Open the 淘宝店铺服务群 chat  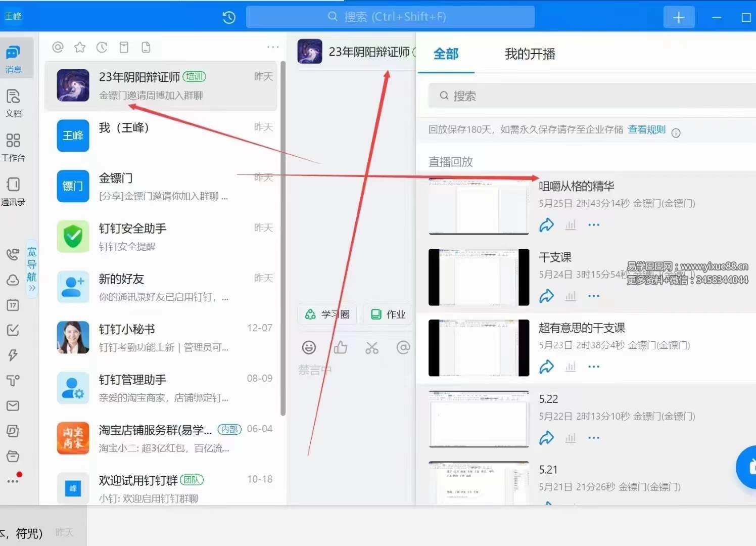coord(161,438)
